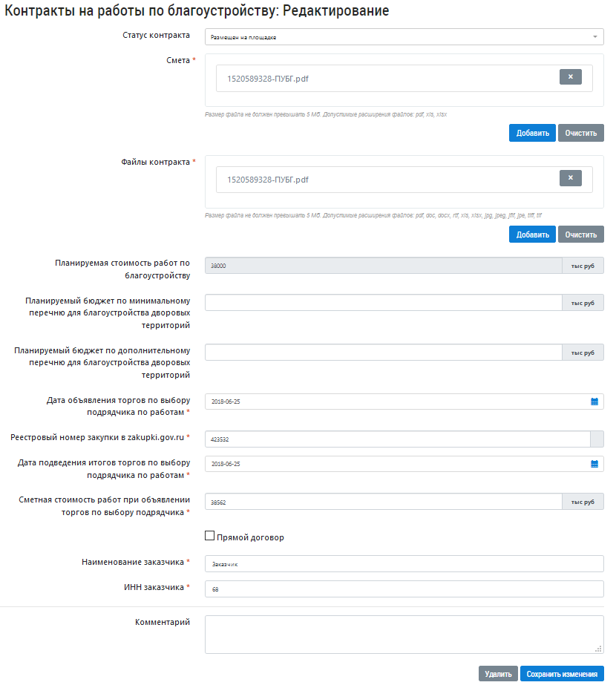
Task: Focus the minimum-list planned budget field
Action: pos(383,303)
